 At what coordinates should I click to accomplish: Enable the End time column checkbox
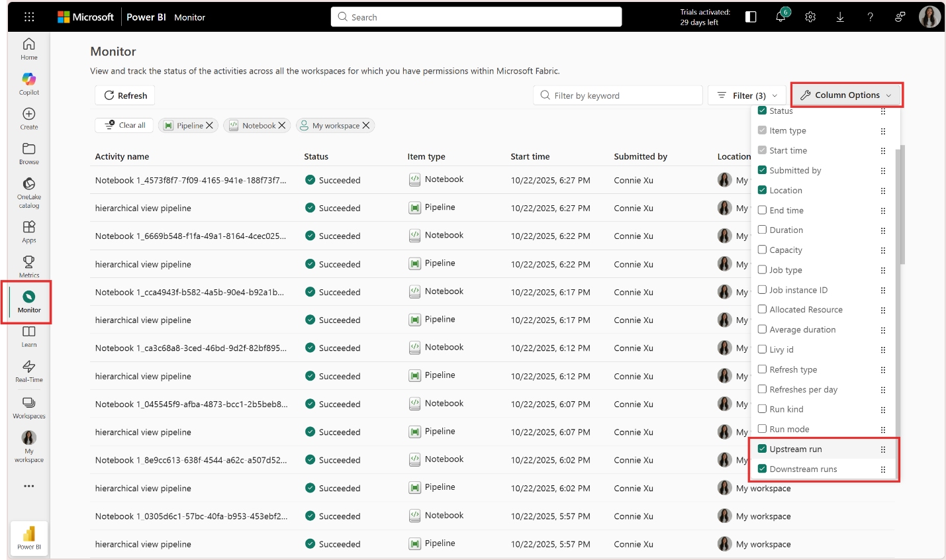pyautogui.click(x=762, y=210)
